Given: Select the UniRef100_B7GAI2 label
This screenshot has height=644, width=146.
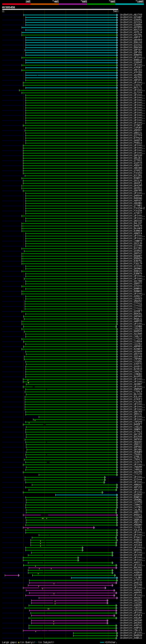Looking at the screenshot, I should click(131, 538).
